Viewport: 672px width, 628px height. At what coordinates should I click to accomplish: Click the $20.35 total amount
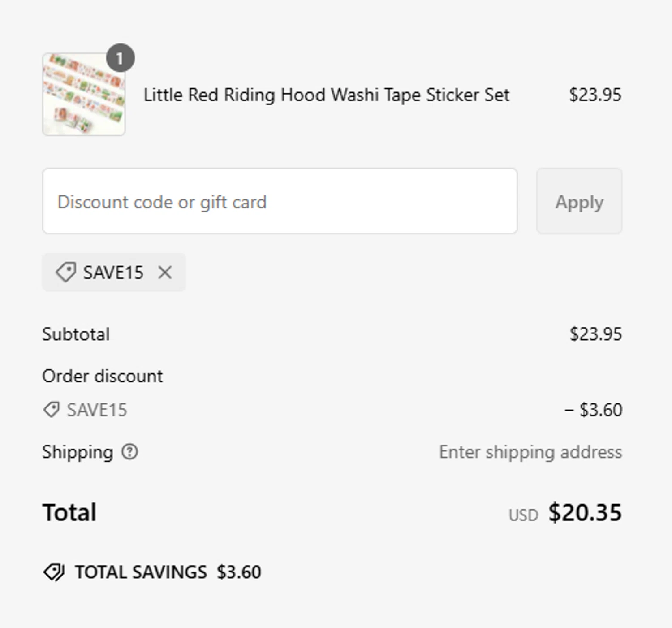coord(585,512)
